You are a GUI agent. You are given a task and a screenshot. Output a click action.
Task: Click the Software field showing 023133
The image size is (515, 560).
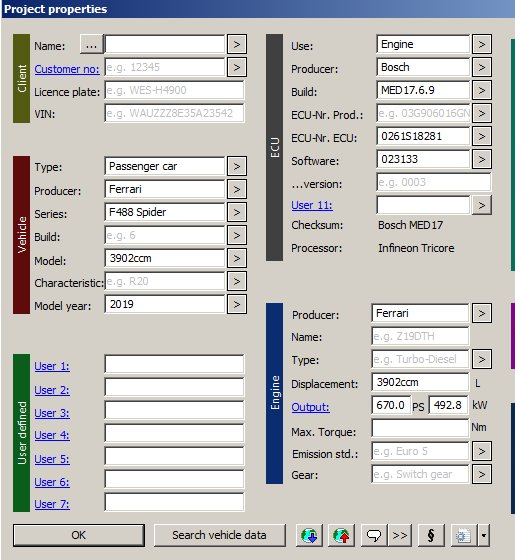(423, 159)
